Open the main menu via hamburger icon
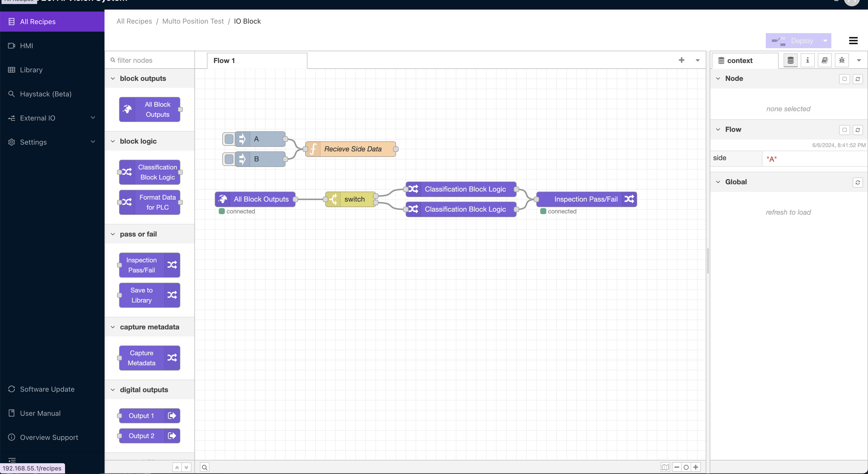 coord(853,40)
